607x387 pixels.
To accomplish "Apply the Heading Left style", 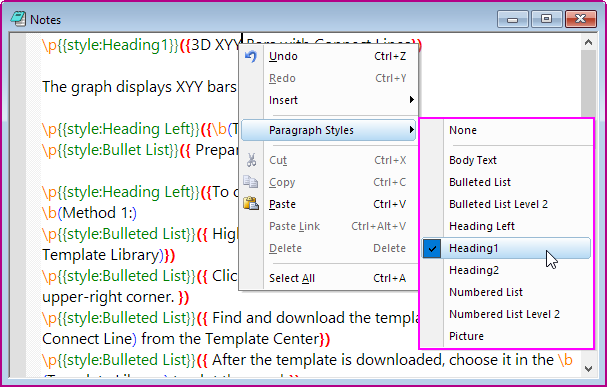I will pyautogui.click(x=506, y=226).
